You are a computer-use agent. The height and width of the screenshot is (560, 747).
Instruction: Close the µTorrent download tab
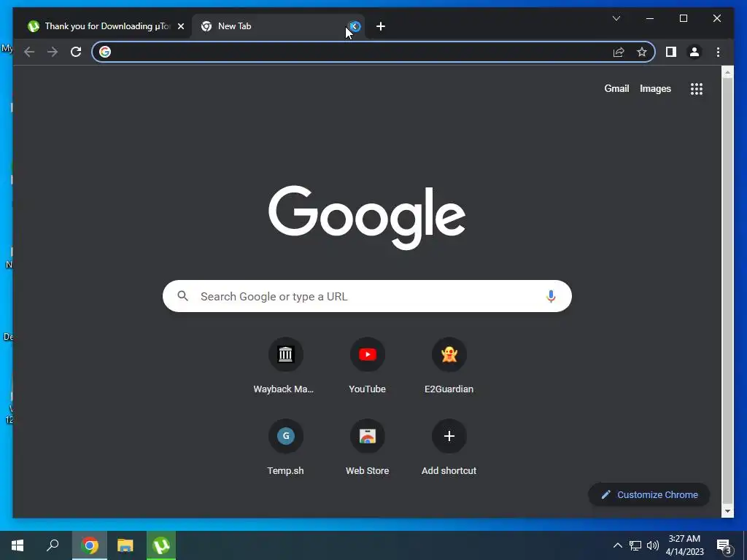pos(181,26)
